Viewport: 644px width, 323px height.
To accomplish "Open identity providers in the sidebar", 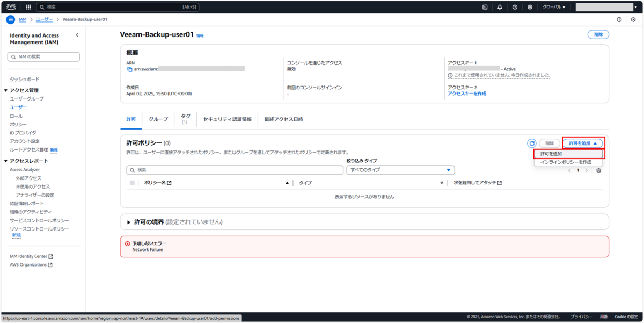I will tap(23, 133).
